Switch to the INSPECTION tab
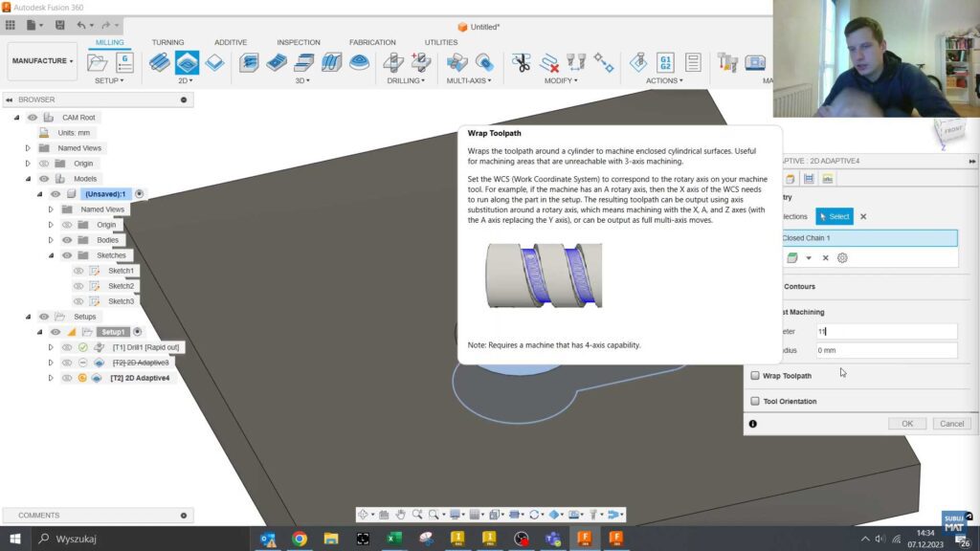The height and width of the screenshot is (551, 980). [x=299, y=42]
